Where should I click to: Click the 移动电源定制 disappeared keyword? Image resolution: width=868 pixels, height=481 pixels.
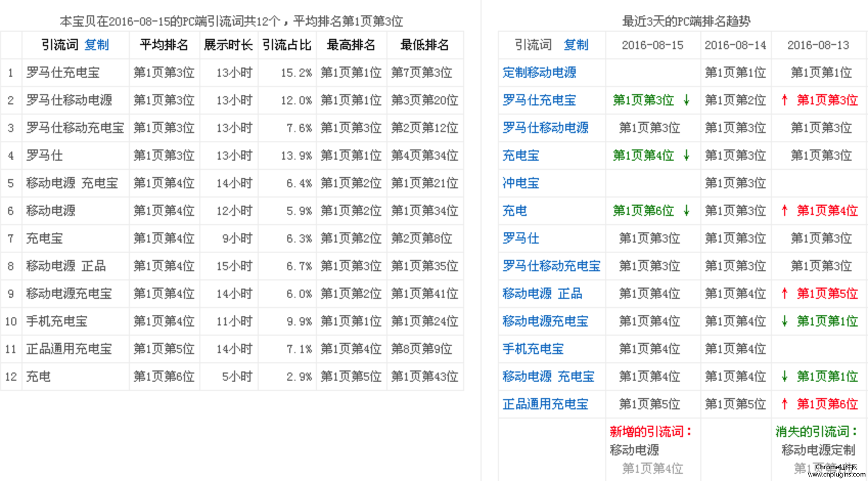click(818, 450)
